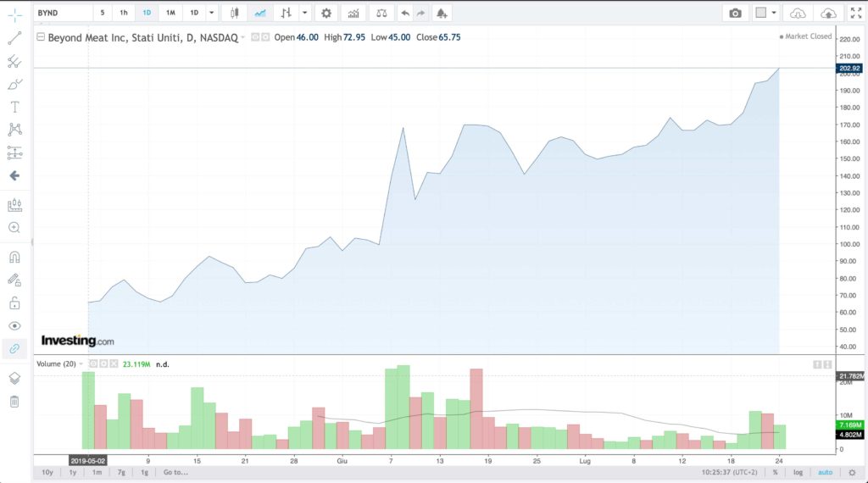Select the measure bars tool

[x=15, y=205]
